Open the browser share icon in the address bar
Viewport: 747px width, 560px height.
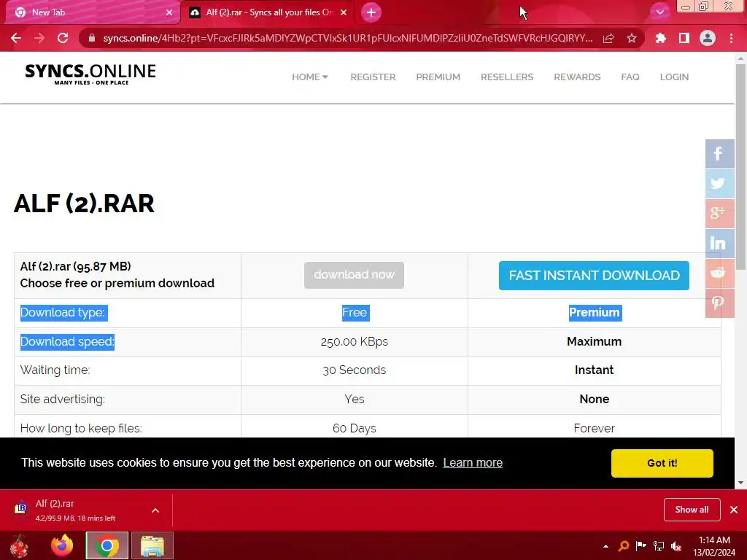608,38
